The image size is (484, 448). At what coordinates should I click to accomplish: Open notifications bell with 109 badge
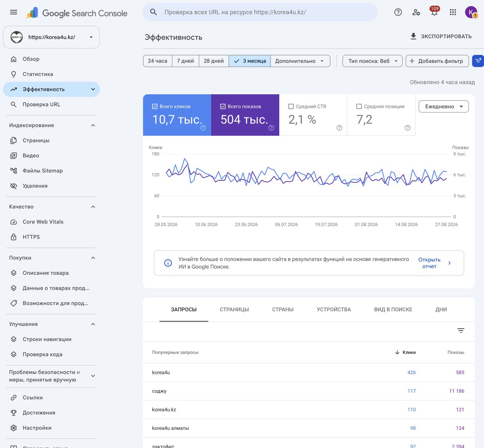click(434, 11)
